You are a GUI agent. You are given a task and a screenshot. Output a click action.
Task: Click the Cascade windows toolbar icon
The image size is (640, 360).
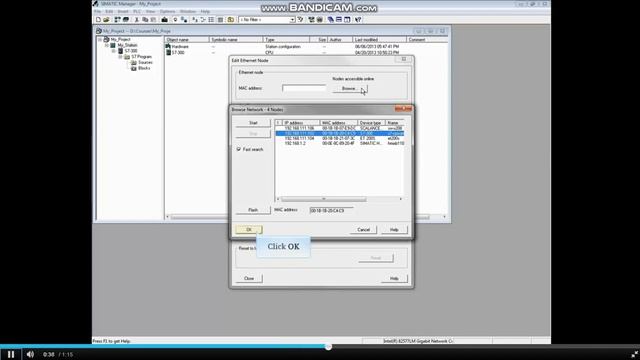pos(331,20)
